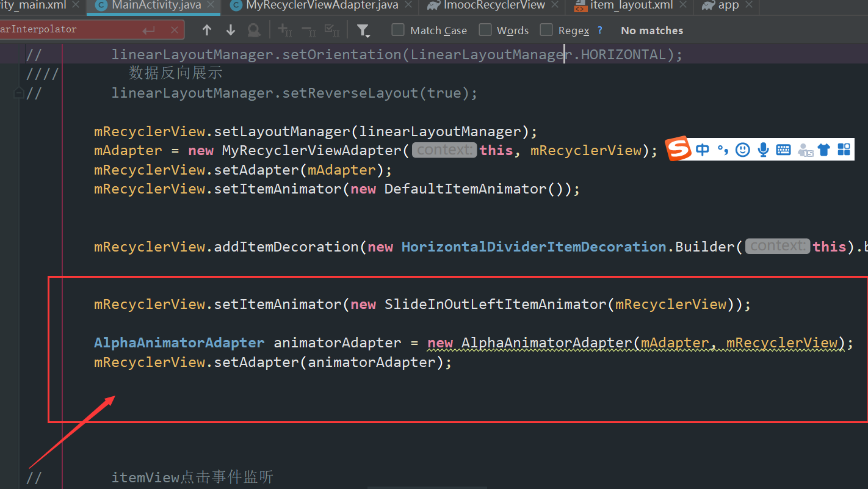Viewport: 868px width, 489px height.
Task: Click the 'No matches' status text
Action: [652, 31]
